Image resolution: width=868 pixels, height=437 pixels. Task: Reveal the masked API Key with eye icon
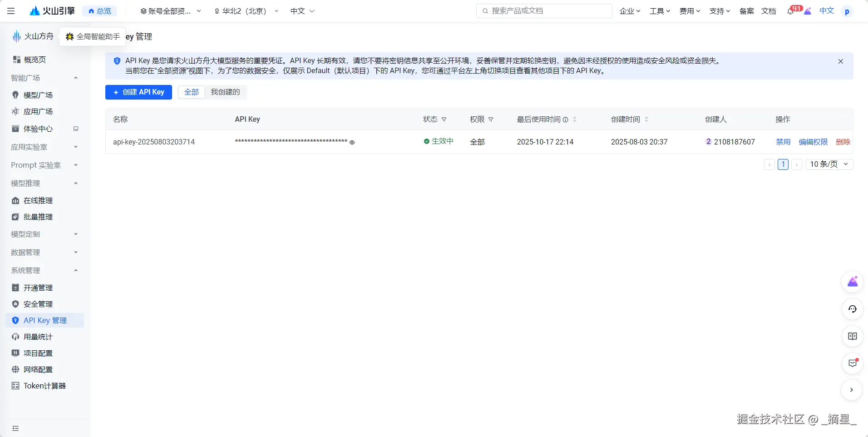pos(352,142)
